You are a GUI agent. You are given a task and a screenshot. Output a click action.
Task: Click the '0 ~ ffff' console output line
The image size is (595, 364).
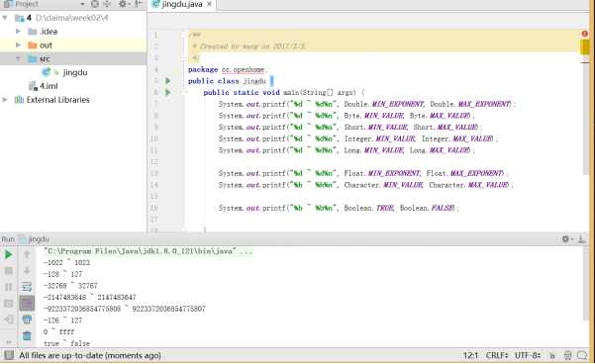coord(58,331)
